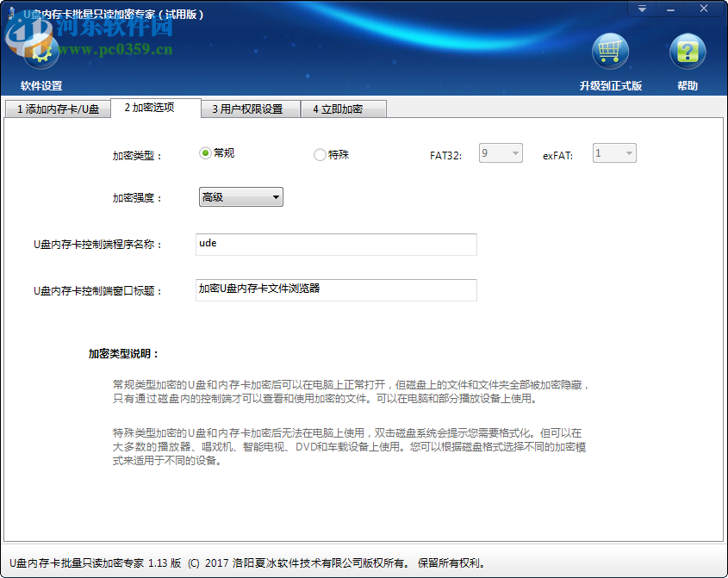The width and height of the screenshot is (728, 578).
Task: Click the dropdown arrow button on the title bar
Action: pyautogui.click(x=641, y=9)
